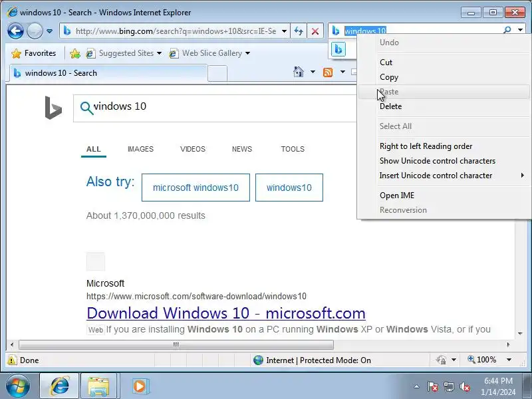Toggle Right to left Reading order
532x399 pixels.
coord(444,146)
